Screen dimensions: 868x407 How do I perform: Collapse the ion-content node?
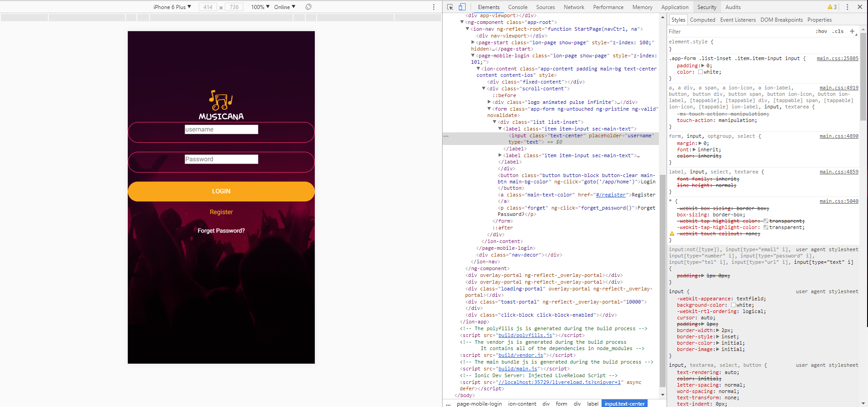click(x=478, y=69)
